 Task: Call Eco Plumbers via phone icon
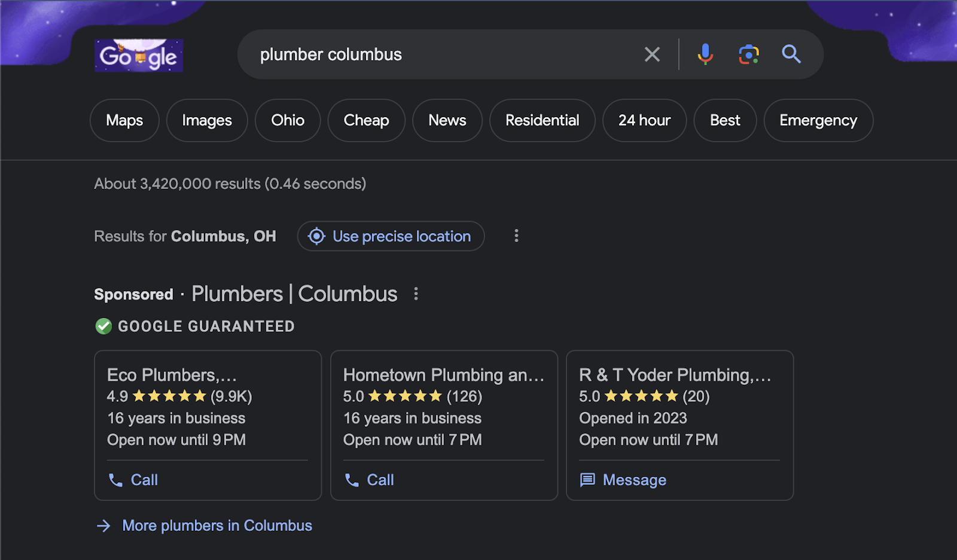pyautogui.click(x=115, y=480)
